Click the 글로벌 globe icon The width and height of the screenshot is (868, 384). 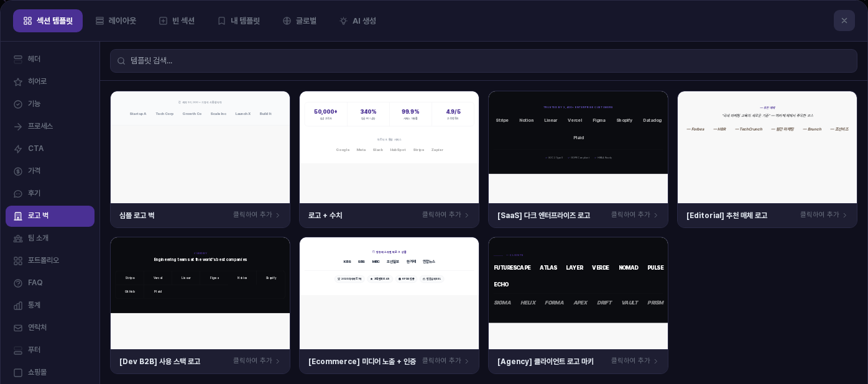[287, 21]
